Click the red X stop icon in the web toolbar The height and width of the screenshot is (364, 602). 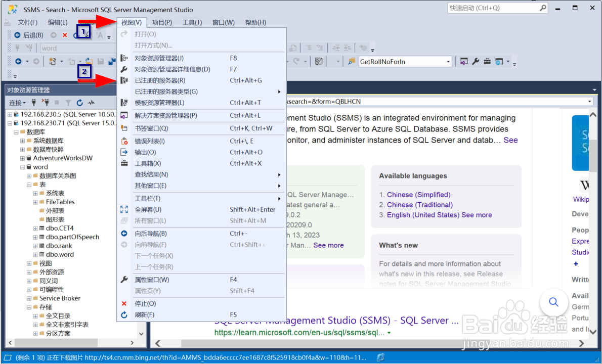pyautogui.click(x=65, y=35)
